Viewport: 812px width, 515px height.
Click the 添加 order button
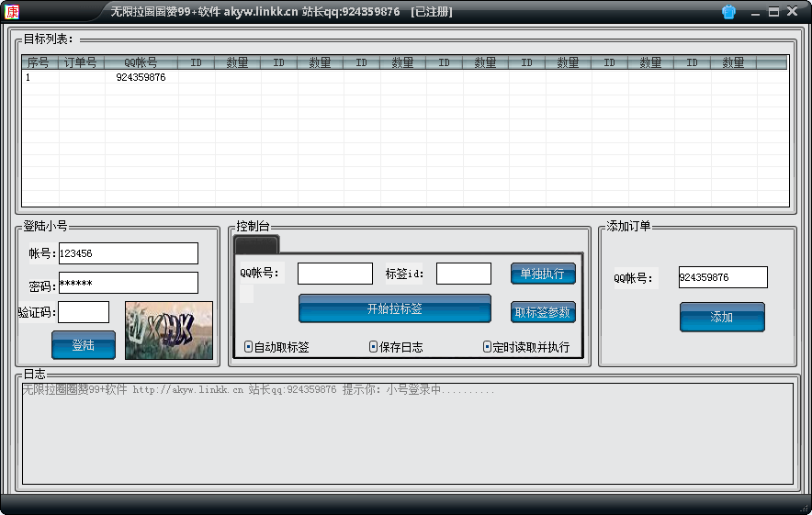(x=721, y=317)
